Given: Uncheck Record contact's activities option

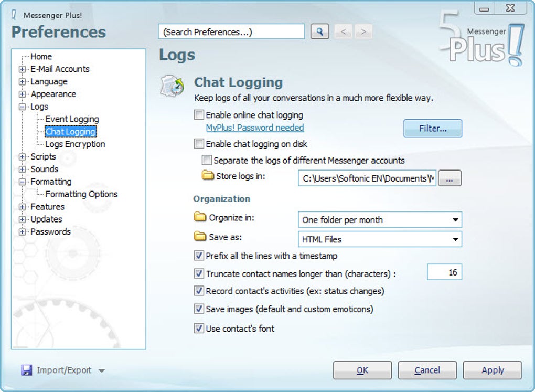Looking at the screenshot, I should tap(199, 291).
